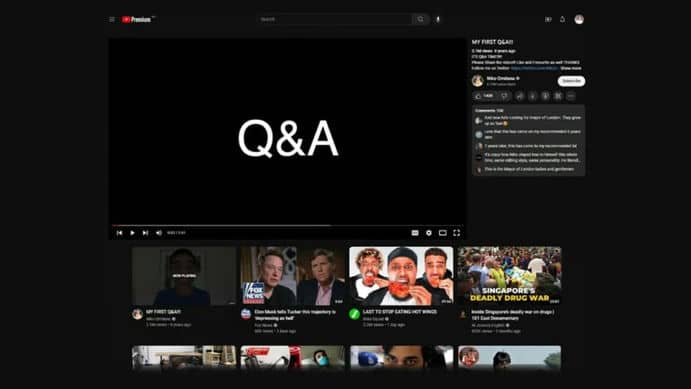Click the Share arrow icon
This screenshot has height=389, width=691.
(x=520, y=96)
